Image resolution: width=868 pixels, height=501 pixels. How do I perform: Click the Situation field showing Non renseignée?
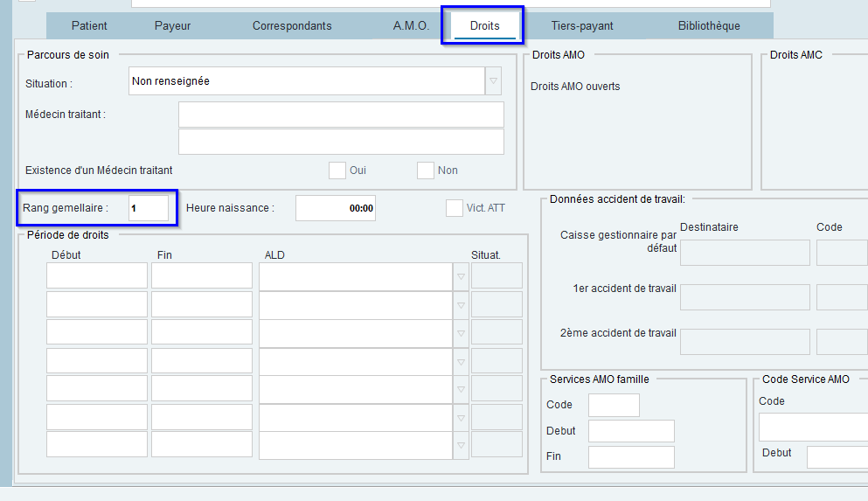[307, 80]
